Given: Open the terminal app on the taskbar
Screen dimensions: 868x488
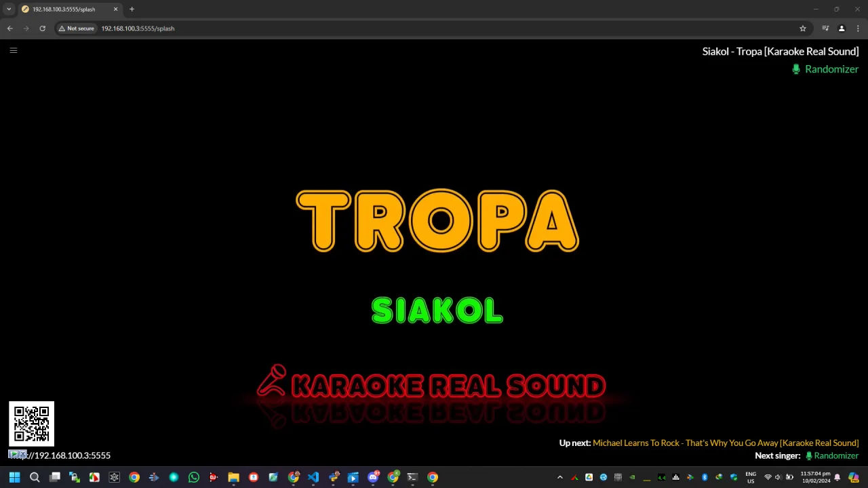Looking at the screenshot, I should pos(412,477).
